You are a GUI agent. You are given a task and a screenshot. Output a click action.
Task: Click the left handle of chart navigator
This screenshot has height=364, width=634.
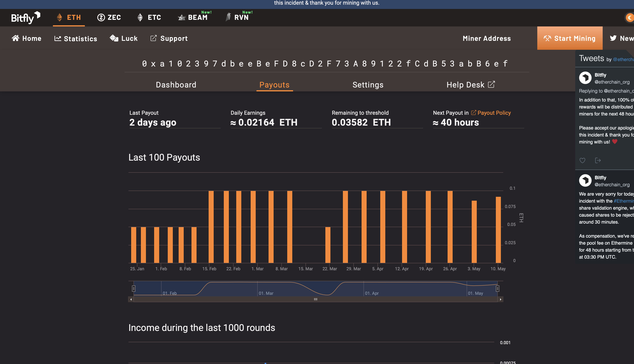[x=134, y=289]
